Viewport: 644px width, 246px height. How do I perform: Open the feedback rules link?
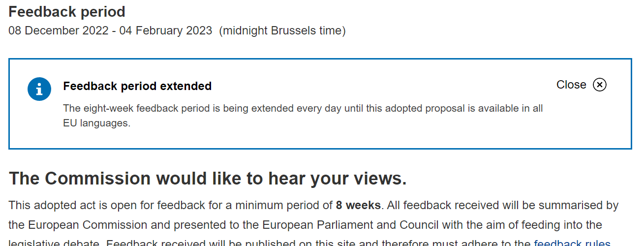pyautogui.click(x=572, y=243)
